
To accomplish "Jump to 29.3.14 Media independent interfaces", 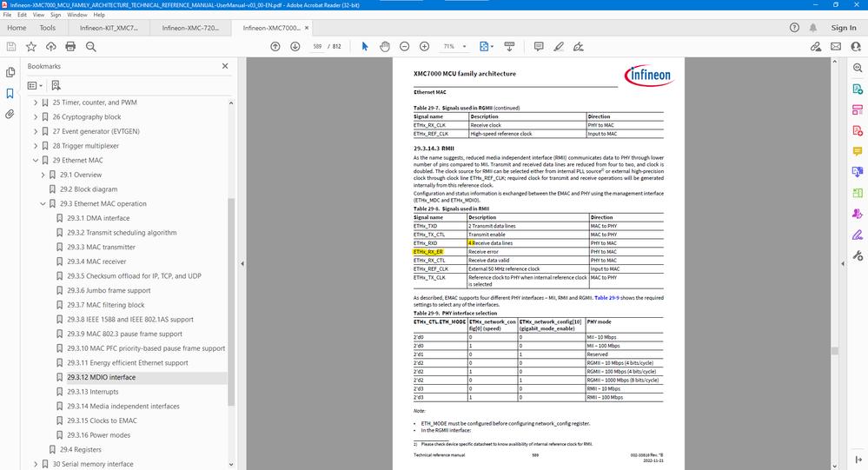I will (x=123, y=406).
